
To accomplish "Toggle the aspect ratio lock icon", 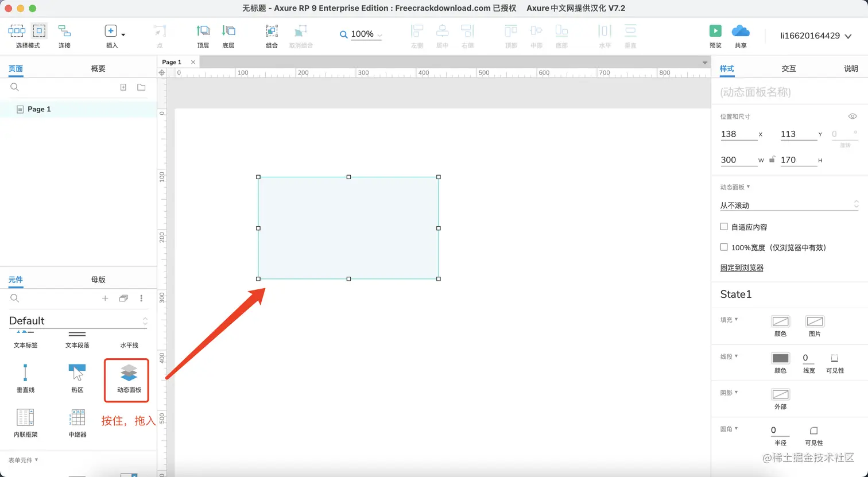I will point(772,160).
